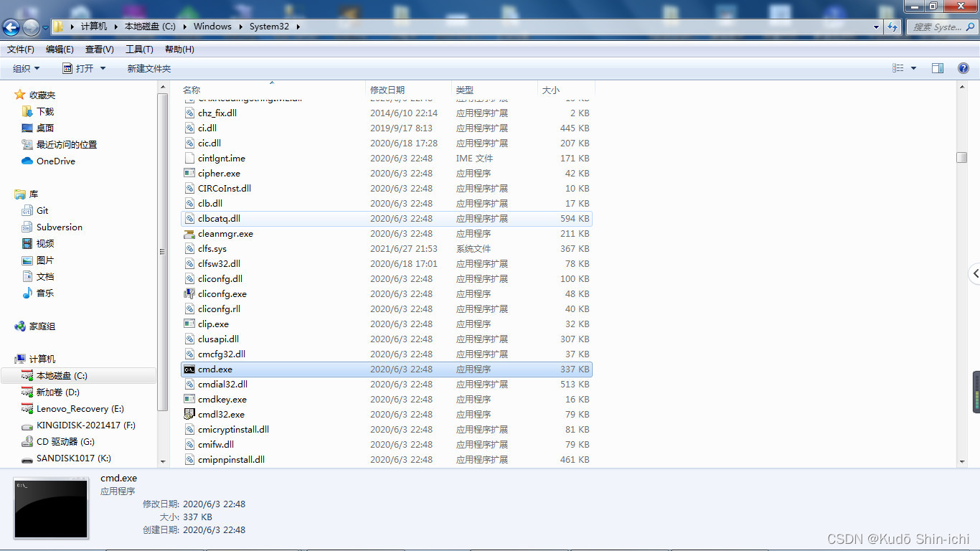Open the 查看(V) menu

pyautogui.click(x=99, y=50)
